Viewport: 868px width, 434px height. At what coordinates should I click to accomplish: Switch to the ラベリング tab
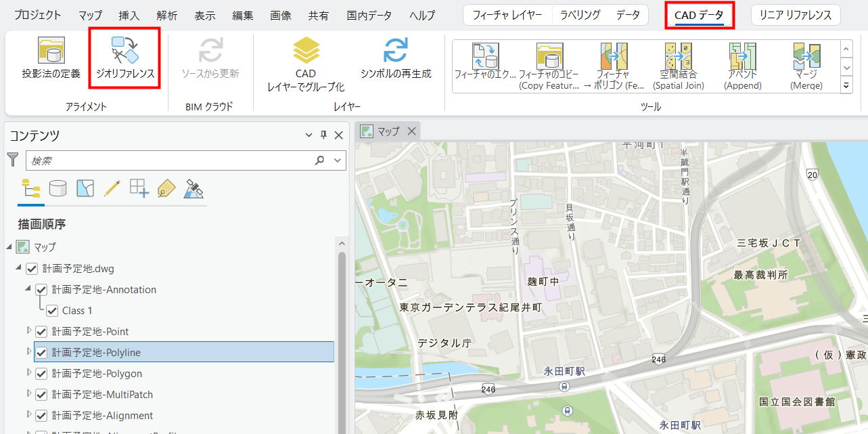[580, 15]
